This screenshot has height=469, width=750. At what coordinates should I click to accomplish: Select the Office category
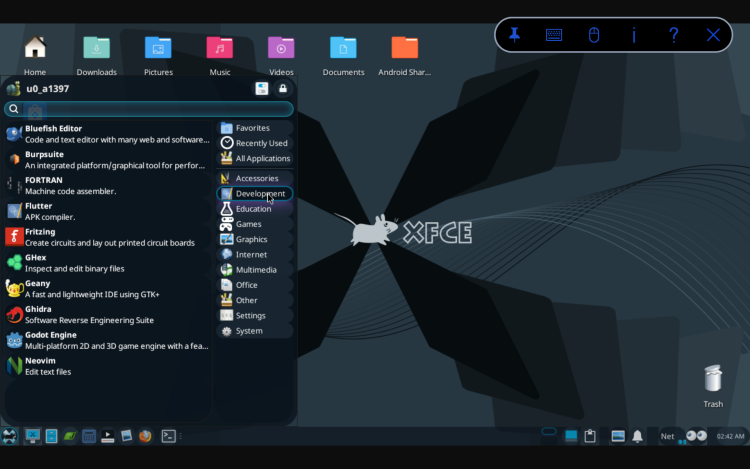tap(255, 285)
